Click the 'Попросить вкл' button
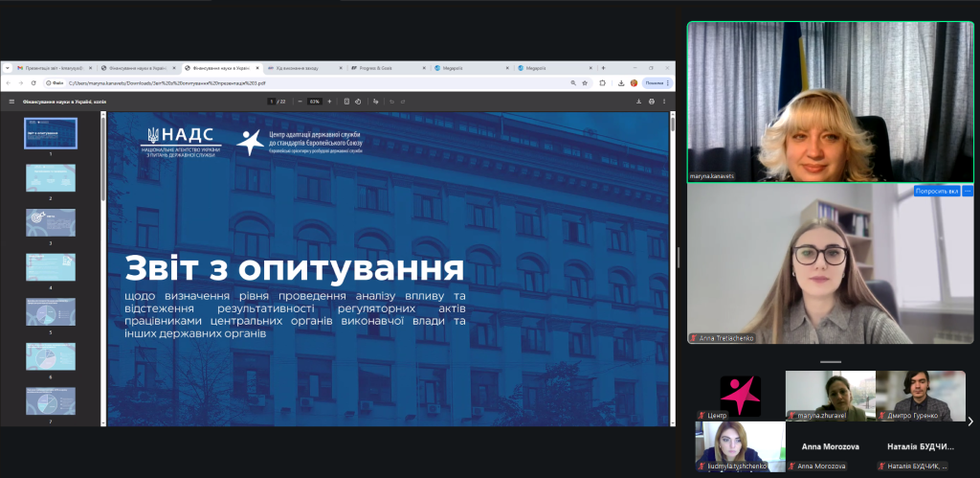980x478 pixels. pos(936,192)
